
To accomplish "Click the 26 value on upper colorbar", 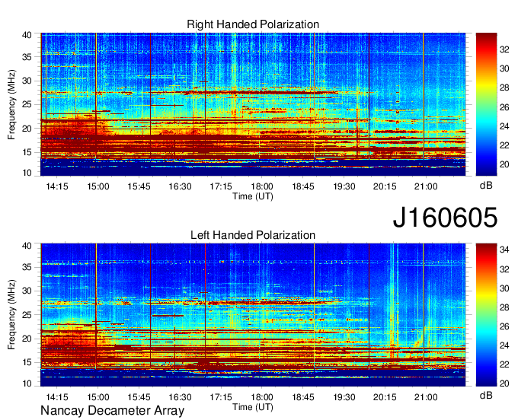I will tap(504, 107).
